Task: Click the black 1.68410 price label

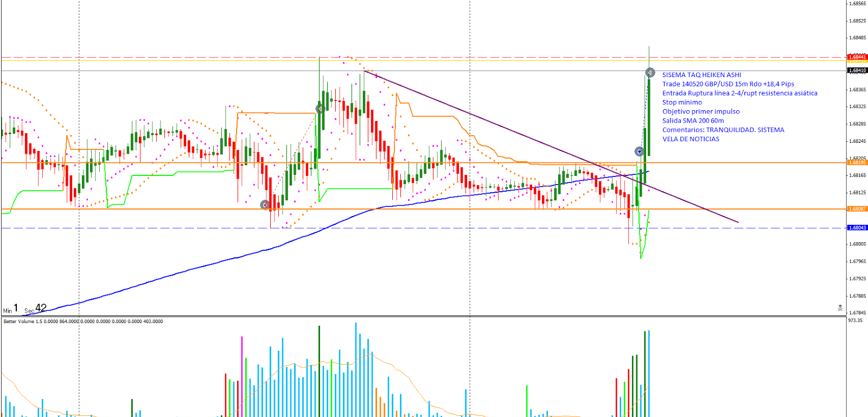Action: pos(857,70)
